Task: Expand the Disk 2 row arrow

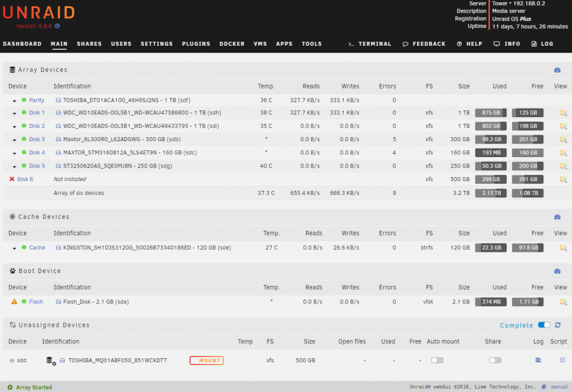Action: coord(14,127)
